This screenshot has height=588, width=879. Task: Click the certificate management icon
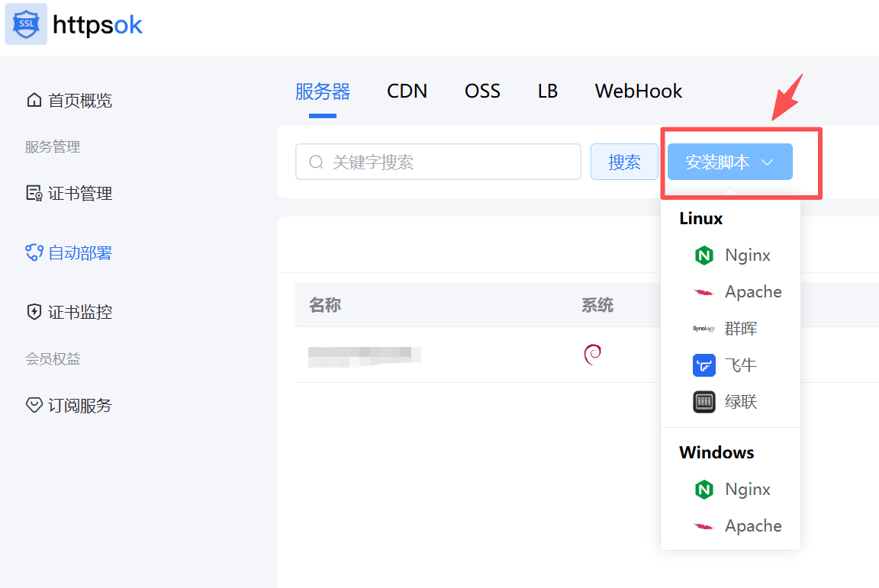(34, 194)
